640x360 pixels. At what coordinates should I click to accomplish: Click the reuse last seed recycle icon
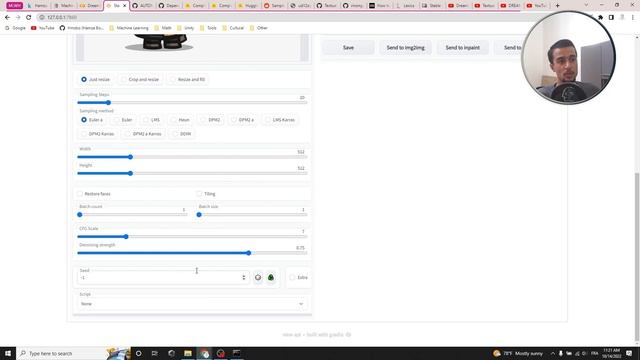[x=271, y=278]
